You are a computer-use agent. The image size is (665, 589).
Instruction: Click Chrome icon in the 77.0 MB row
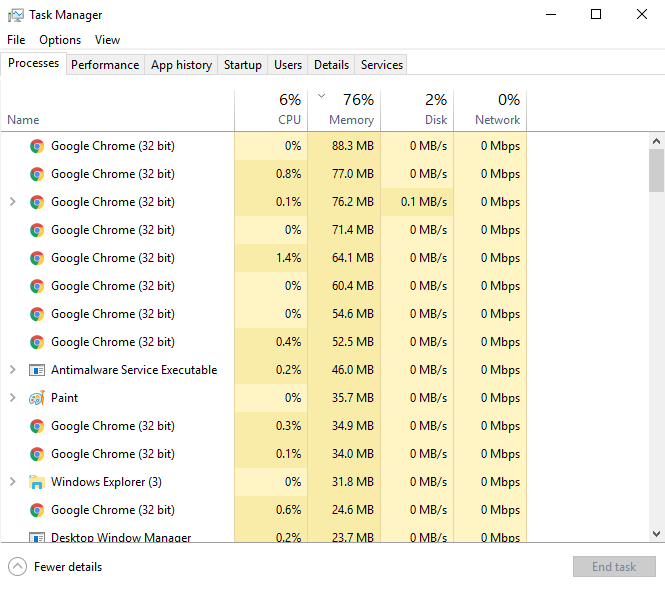[x=37, y=174]
